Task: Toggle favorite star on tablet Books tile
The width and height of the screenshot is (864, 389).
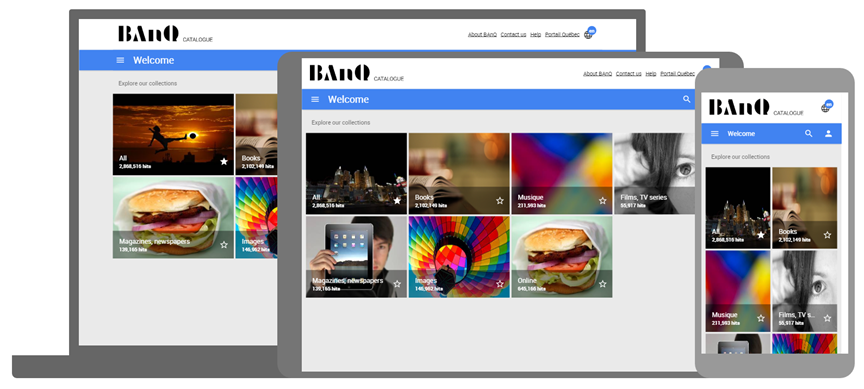Action: point(500,201)
